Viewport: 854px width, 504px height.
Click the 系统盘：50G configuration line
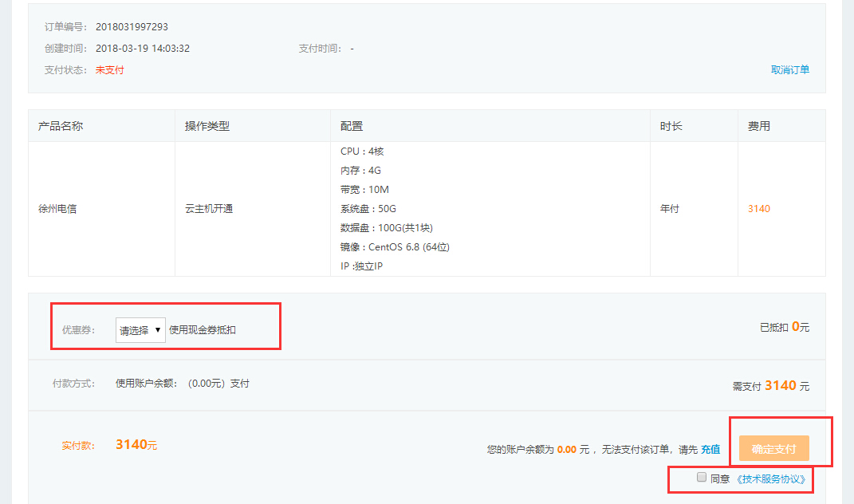click(x=368, y=209)
